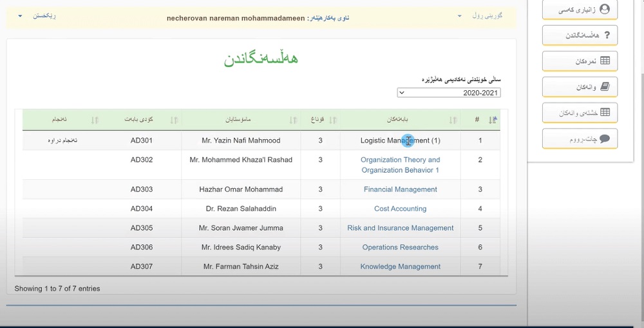Click row number 7 in the # column
This screenshot has width=644, height=328.
point(480,267)
